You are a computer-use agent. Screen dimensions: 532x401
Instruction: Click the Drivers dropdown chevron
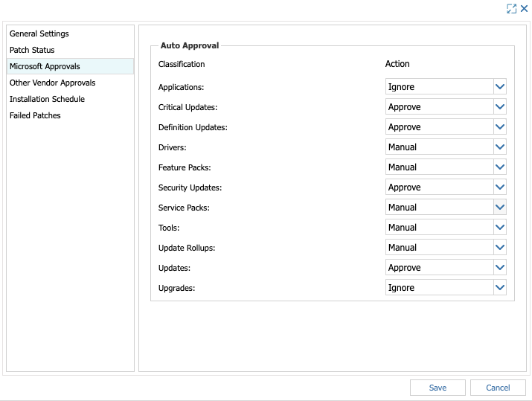tap(500, 147)
